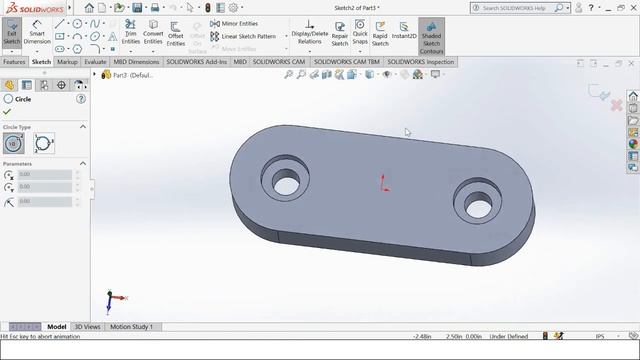The image size is (640, 360).
Task: Switch to the MBD Dimensions tab
Action: pos(136,62)
